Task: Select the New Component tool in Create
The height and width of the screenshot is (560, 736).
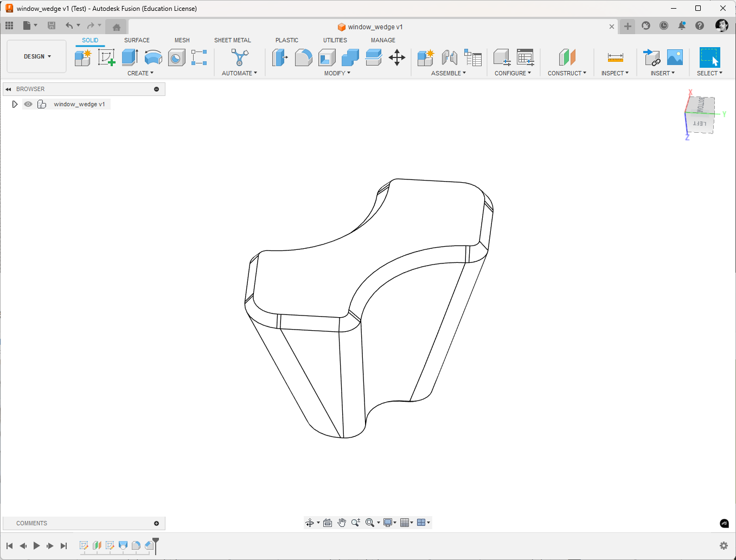Action: click(83, 57)
